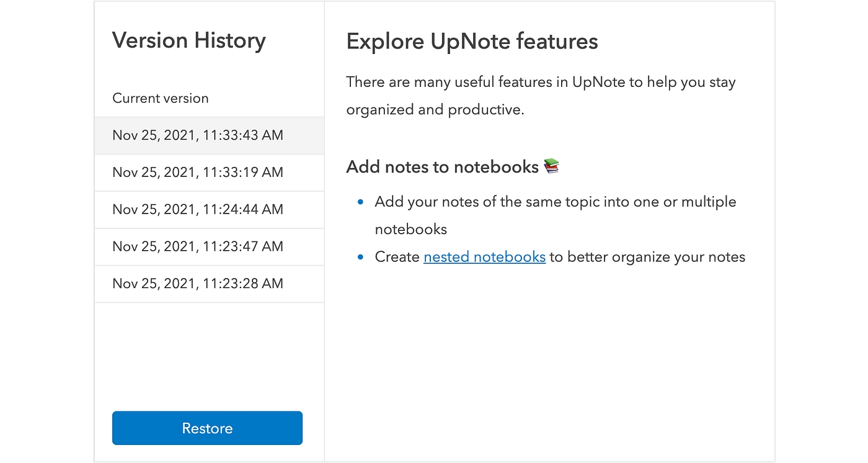
Task: Click the bullet about same-topic notebooks
Action: [x=555, y=215]
